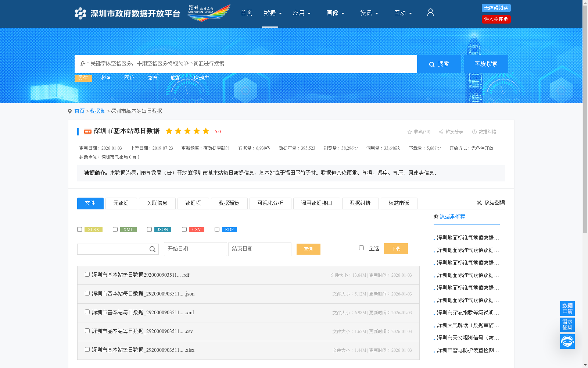Viewport: 588px width, 368px height.
Task: Switch to the 调用数据接口 tab
Action: tap(316, 204)
